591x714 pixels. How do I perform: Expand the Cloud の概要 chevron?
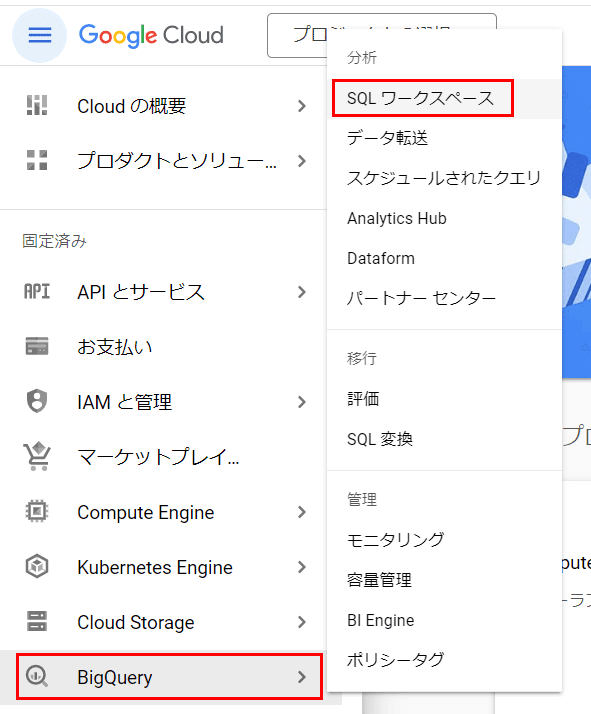click(301, 106)
